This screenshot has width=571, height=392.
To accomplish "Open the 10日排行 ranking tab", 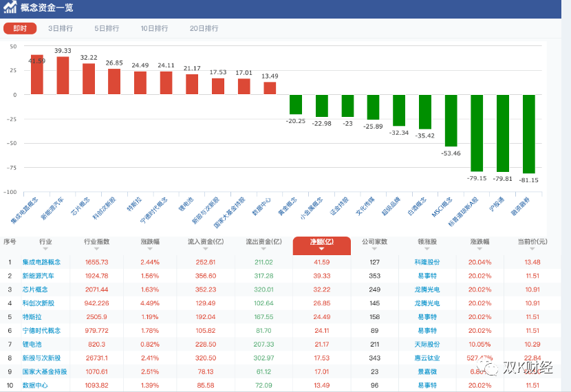I will click(154, 29).
